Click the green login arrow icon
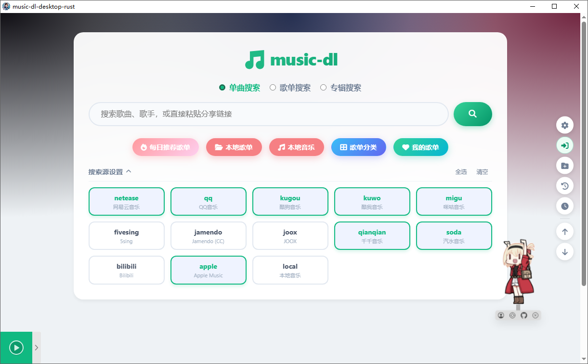The width and height of the screenshot is (588, 364). coord(565,145)
